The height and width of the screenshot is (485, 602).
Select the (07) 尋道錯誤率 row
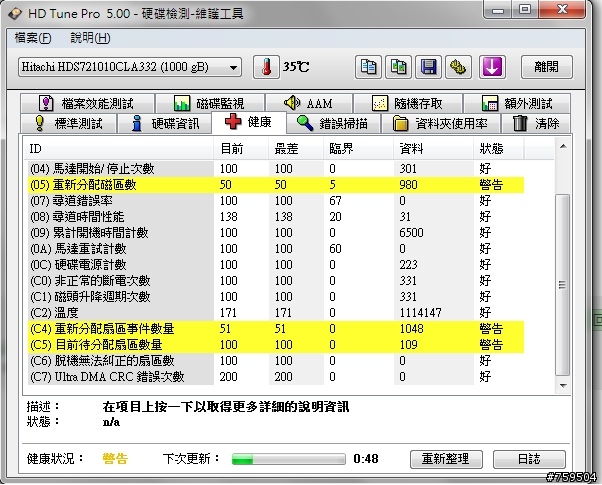click(x=275, y=201)
